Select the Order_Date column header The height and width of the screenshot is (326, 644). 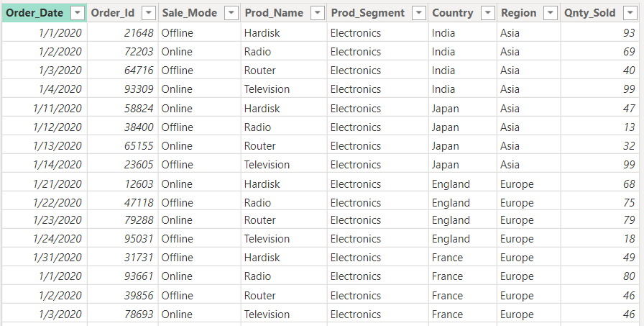click(34, 13)
